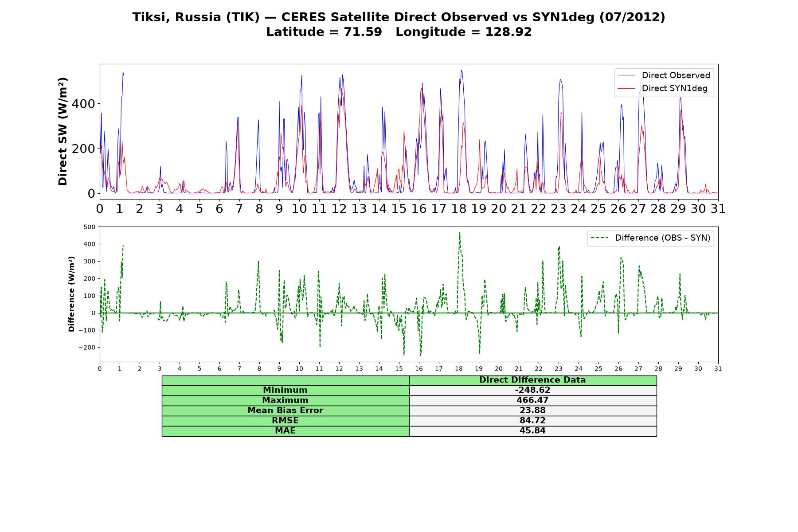
Task: Click the Latitude and Longitude subtitle line
Action: coord(399,32)
